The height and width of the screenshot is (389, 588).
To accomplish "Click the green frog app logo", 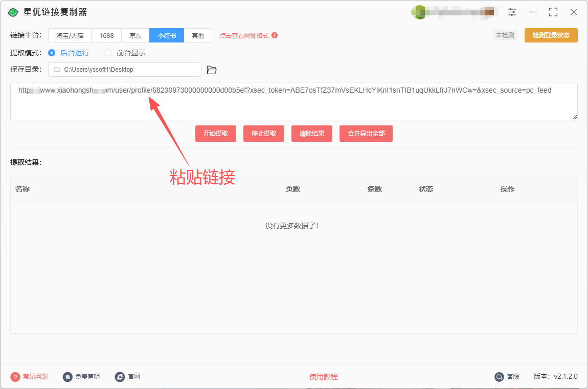I will (13, 12).
